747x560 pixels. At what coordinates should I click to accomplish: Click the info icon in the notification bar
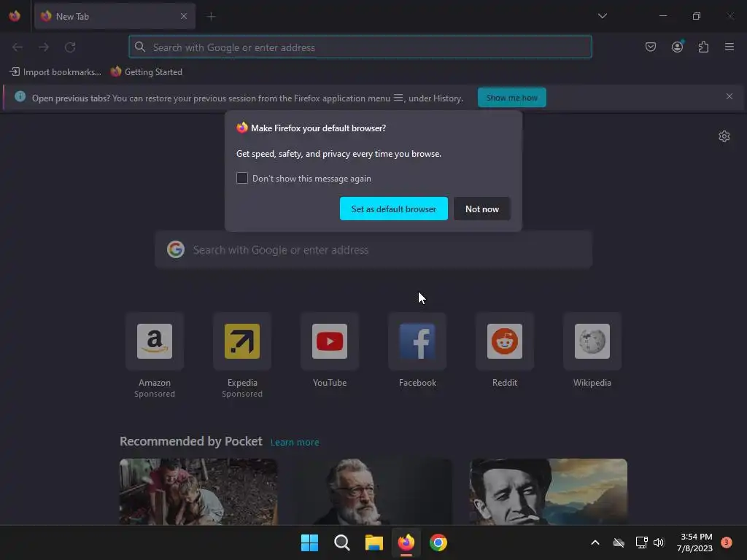pos(20,97)
